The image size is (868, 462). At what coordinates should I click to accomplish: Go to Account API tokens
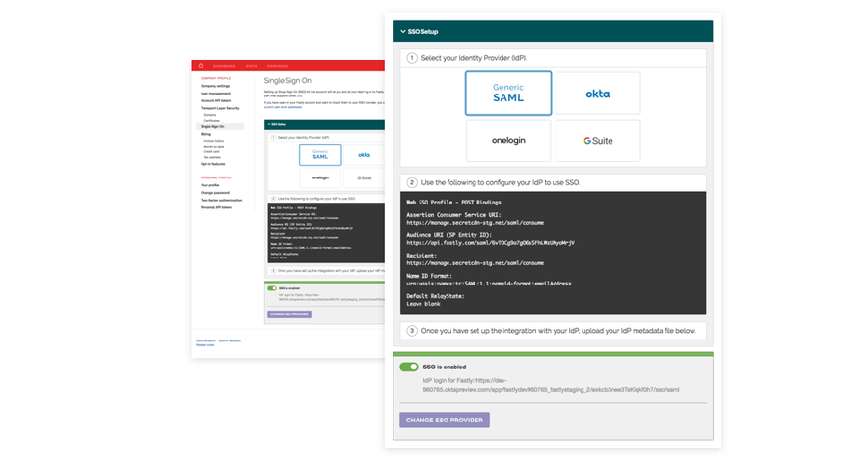coord(216,100)
